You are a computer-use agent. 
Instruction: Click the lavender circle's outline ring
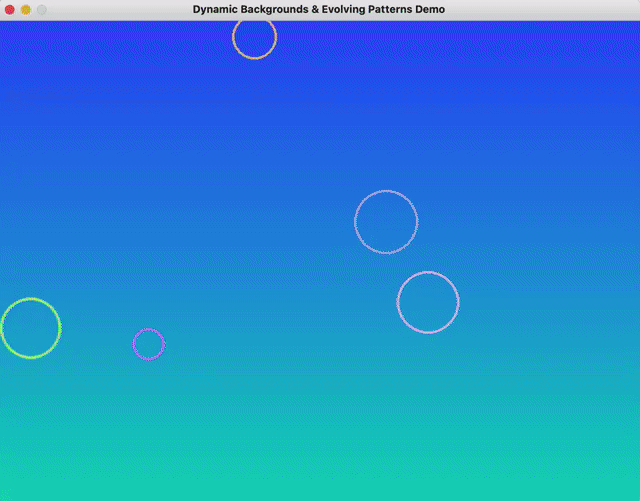pos(355,222)
